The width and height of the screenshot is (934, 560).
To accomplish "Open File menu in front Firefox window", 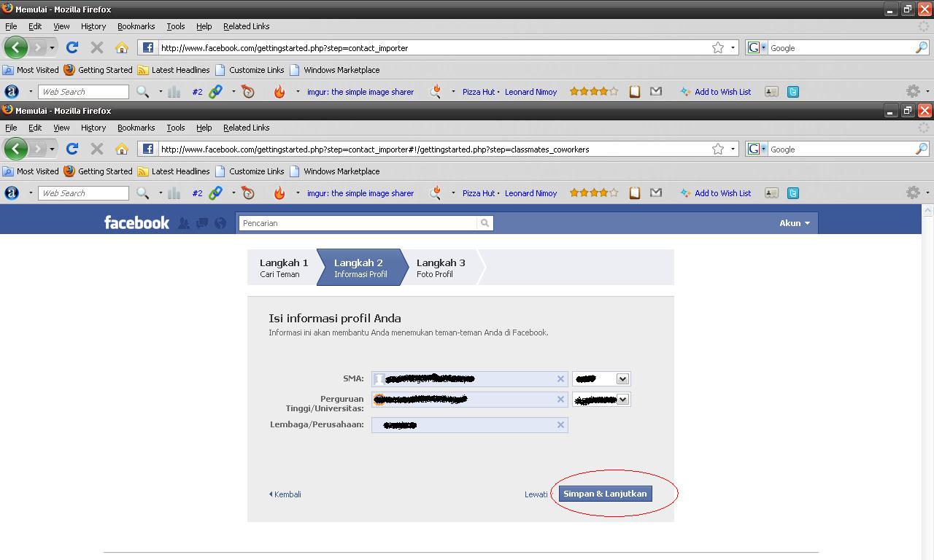I will coord(11,128).
